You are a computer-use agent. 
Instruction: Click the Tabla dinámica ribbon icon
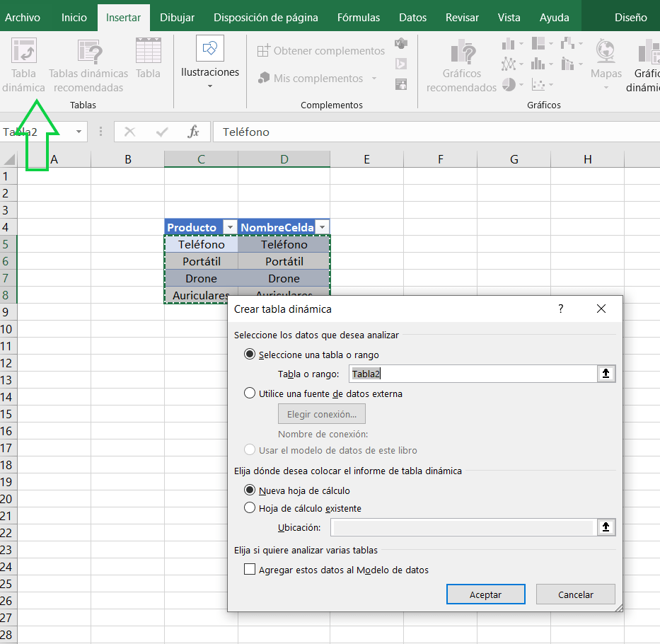click(23, 50)
